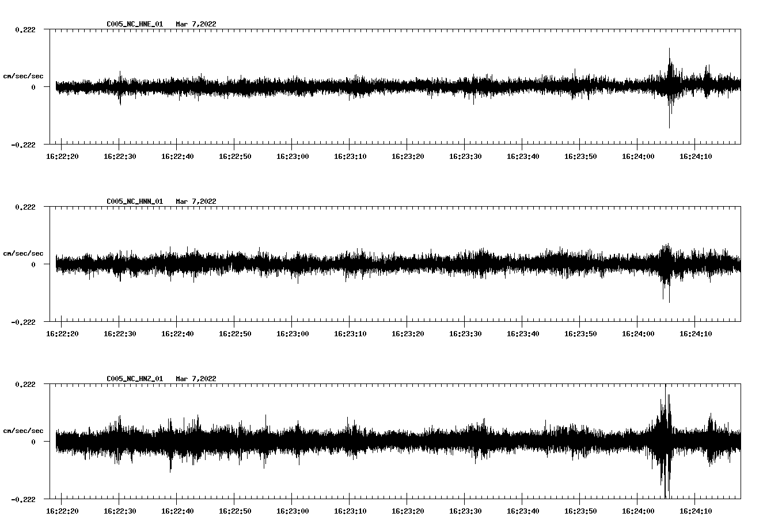Click the 16:24:00 tick label under the HNN plot
The height and width of the screenshot is (532, 782).
[638, 333]
